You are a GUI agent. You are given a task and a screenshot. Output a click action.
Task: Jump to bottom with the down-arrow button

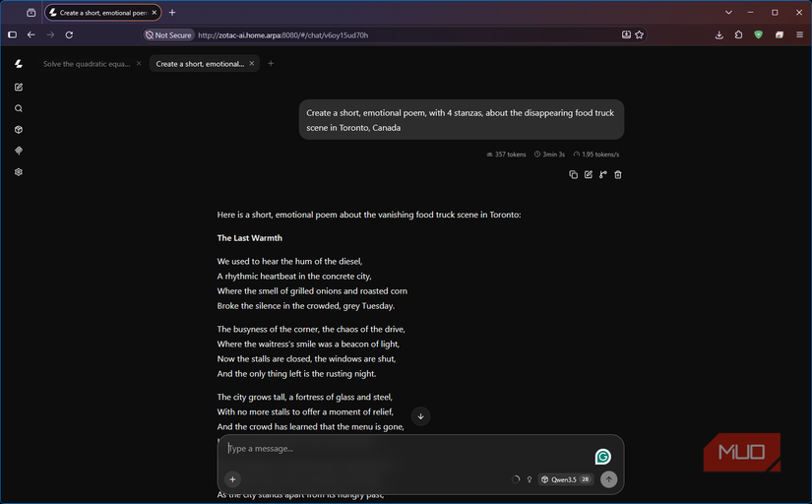click(420, 416)
